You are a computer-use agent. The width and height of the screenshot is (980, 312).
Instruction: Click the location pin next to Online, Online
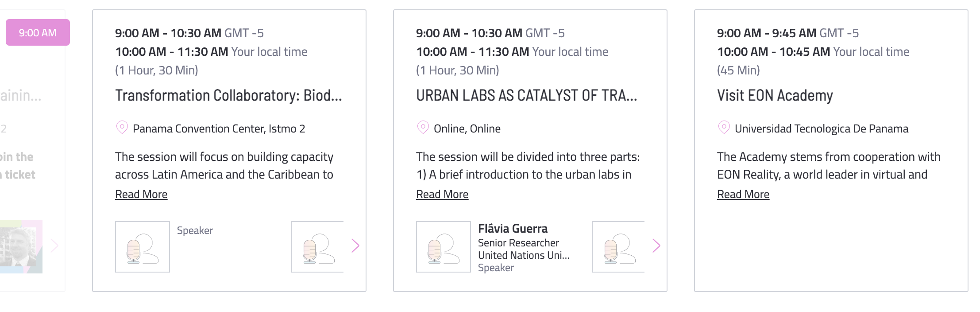pyautogui.click(x=423, y=128)
